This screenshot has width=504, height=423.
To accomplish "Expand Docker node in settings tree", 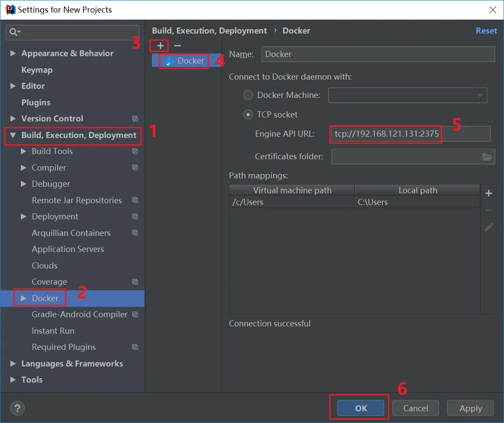I will 23,298.
